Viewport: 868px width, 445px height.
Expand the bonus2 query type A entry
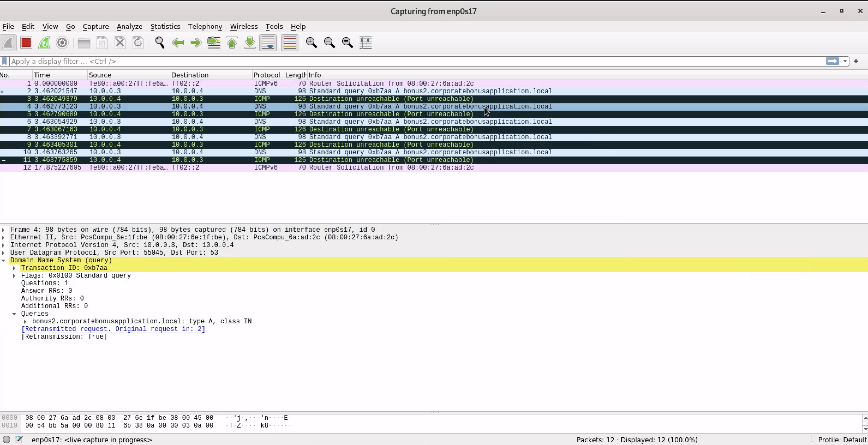pyautogui.click(x=25, y=321)
